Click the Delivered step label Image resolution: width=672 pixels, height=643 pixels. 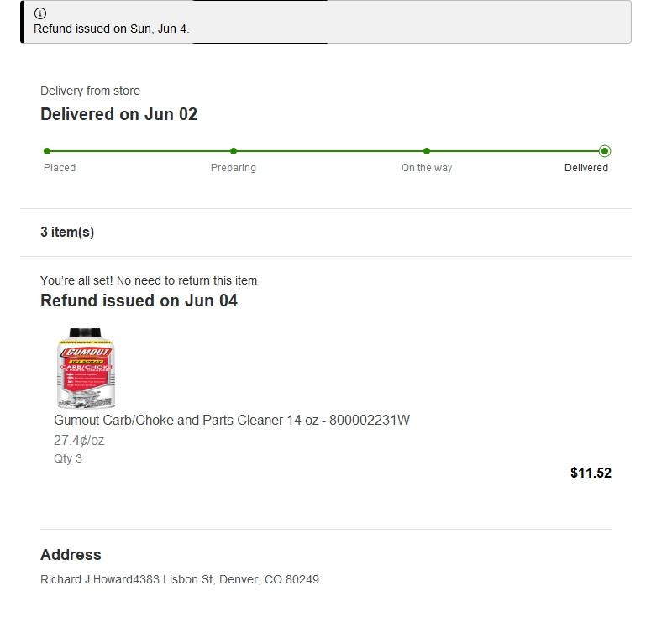(x=586, y=168)
